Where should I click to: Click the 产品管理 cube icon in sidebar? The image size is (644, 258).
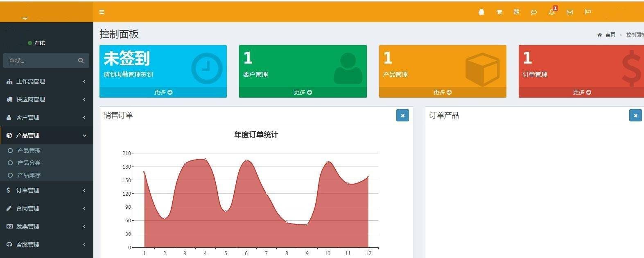[9, 135]
